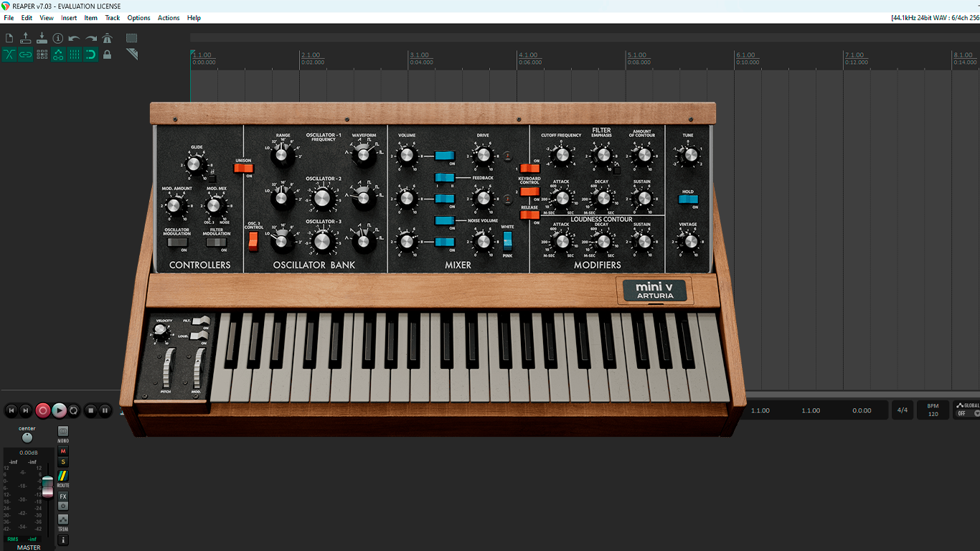980x551 pixels.
Task: Click the 4/4 time signature field
Action: [903, 410]
